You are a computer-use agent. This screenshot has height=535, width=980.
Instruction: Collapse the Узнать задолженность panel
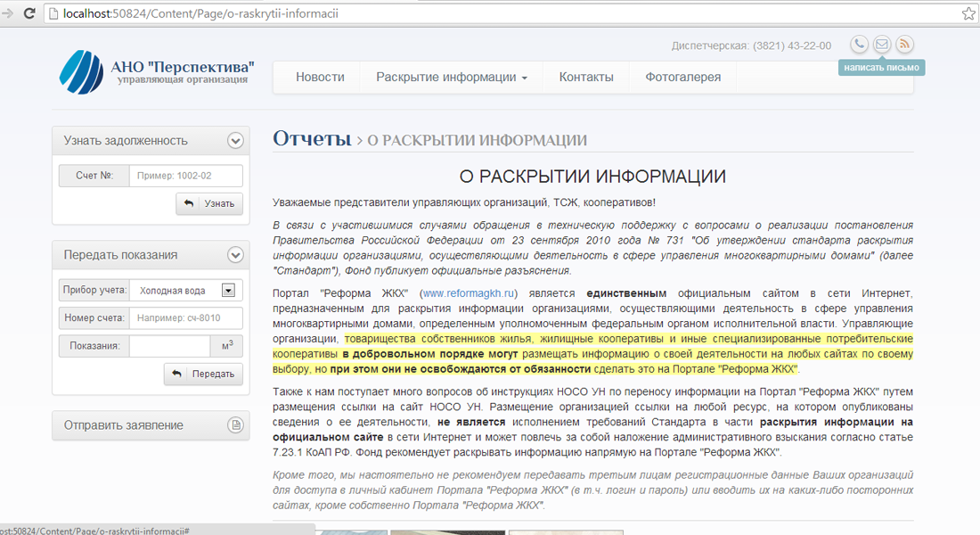235,140
